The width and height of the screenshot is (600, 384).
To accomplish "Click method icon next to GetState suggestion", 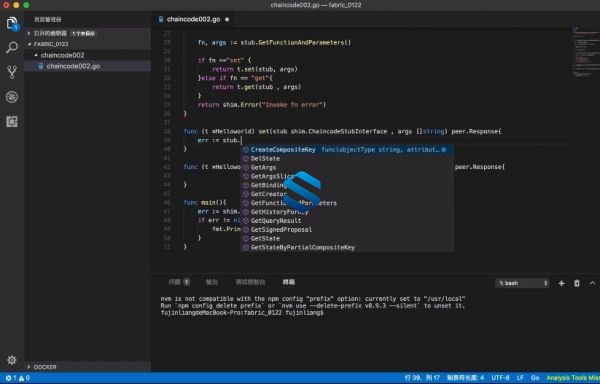I will (246, 239).
